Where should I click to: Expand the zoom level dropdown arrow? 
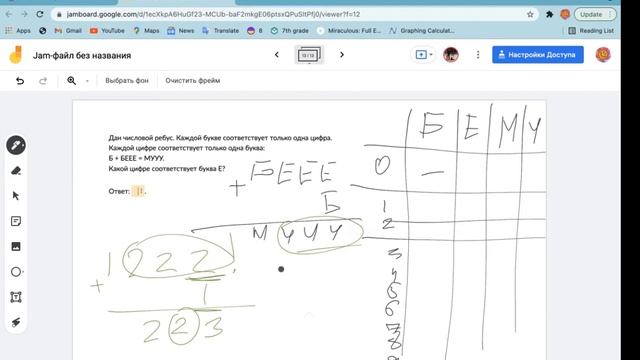tap(87, 81)
